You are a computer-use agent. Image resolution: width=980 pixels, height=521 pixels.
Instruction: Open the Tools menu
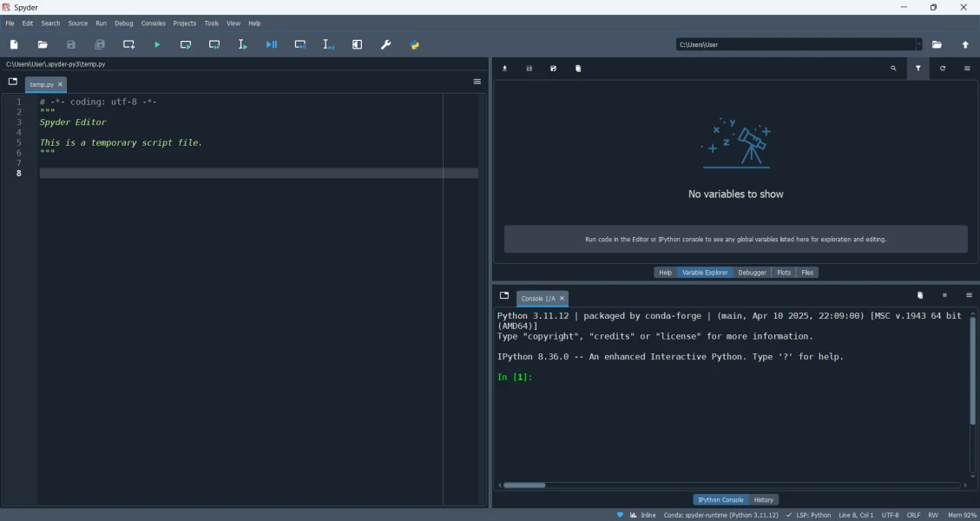211,23
